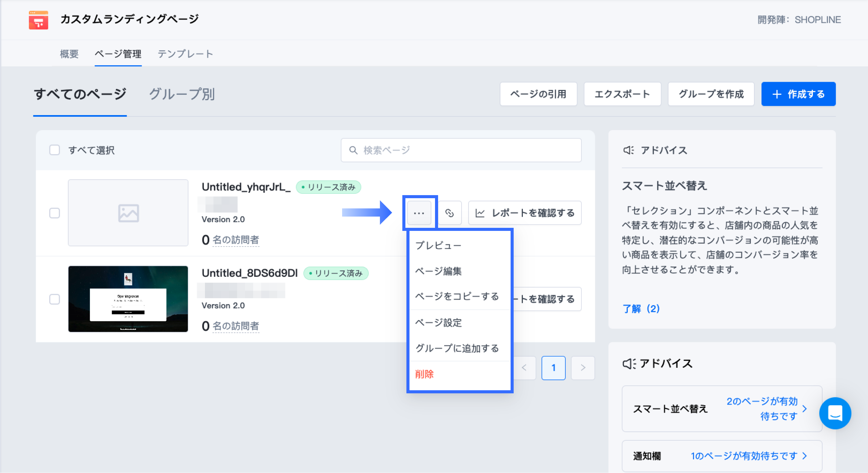Go to next page arrow

[x=583, y=368]
